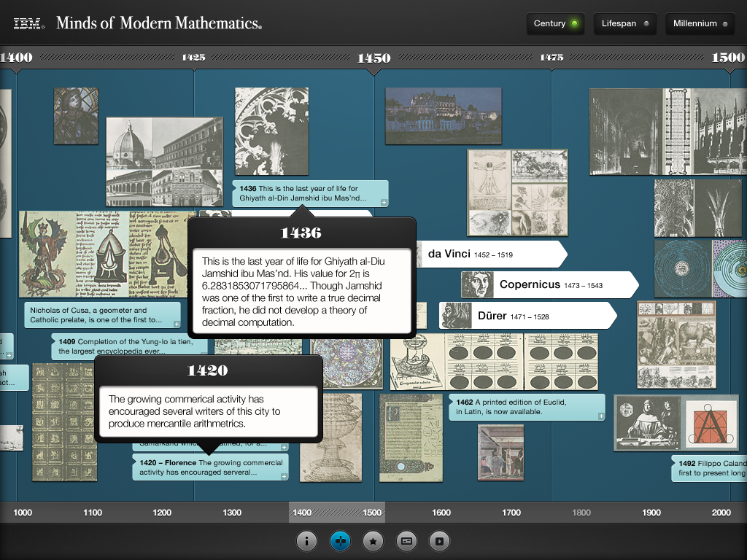Jump to 1000 on the millennium bar
Viewport: 747px width, 560px height.
coord(23,513)
